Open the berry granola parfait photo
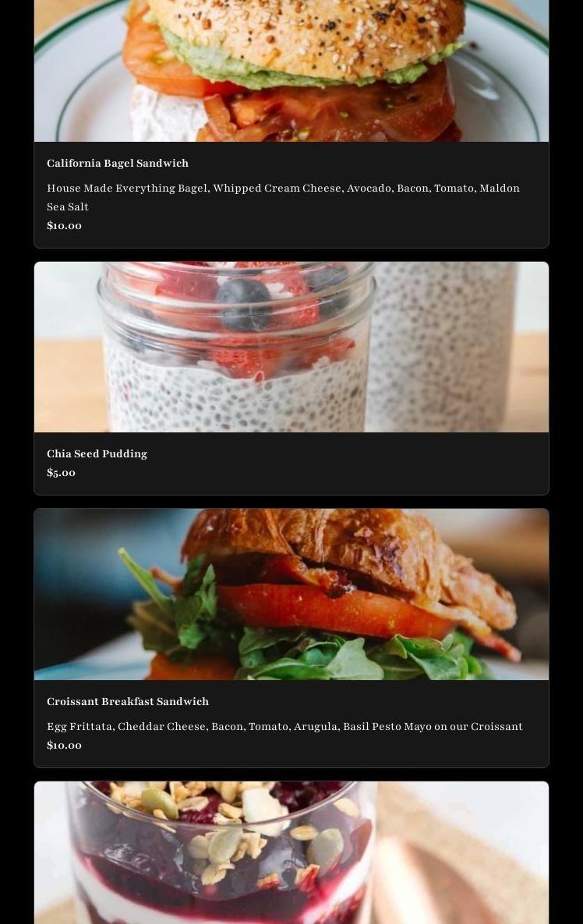 [291, 852]
